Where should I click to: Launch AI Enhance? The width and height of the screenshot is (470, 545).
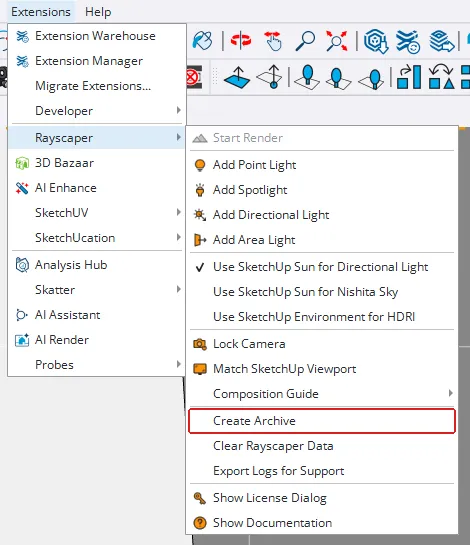(97, 188)
